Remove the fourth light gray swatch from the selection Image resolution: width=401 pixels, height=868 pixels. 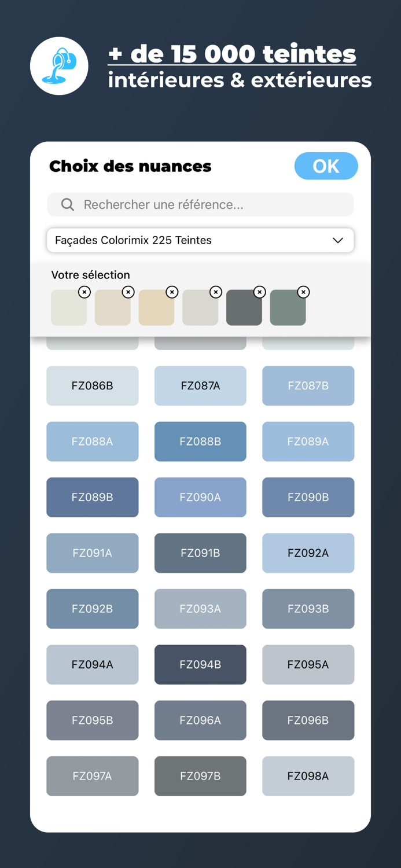216,292
